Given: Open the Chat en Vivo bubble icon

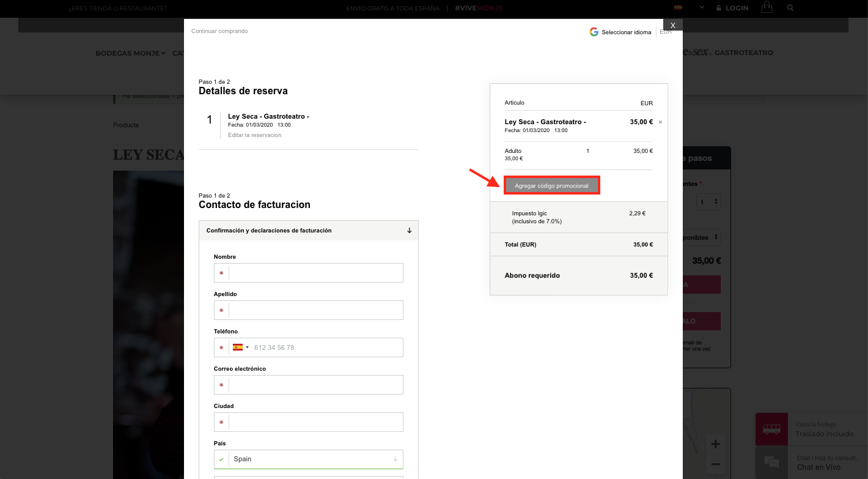Looking at the screenshot, I should click(x=771, y=462).
